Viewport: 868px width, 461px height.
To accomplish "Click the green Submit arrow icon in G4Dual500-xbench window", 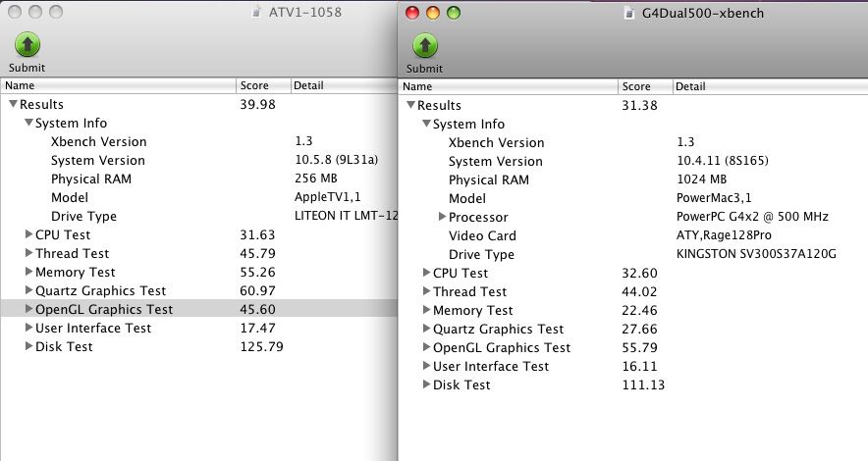I will click(424, 46).
